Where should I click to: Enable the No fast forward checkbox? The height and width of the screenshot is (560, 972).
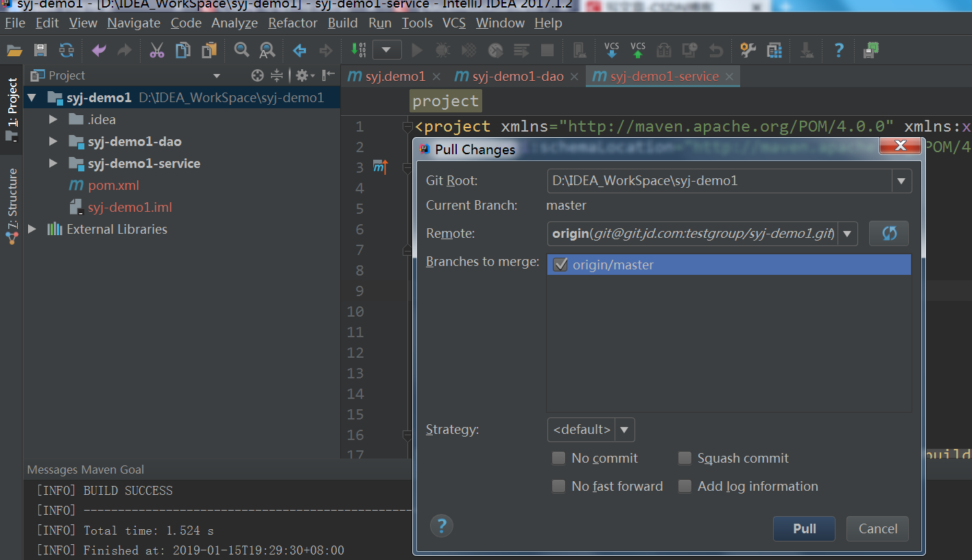click(x=559, y=486)
